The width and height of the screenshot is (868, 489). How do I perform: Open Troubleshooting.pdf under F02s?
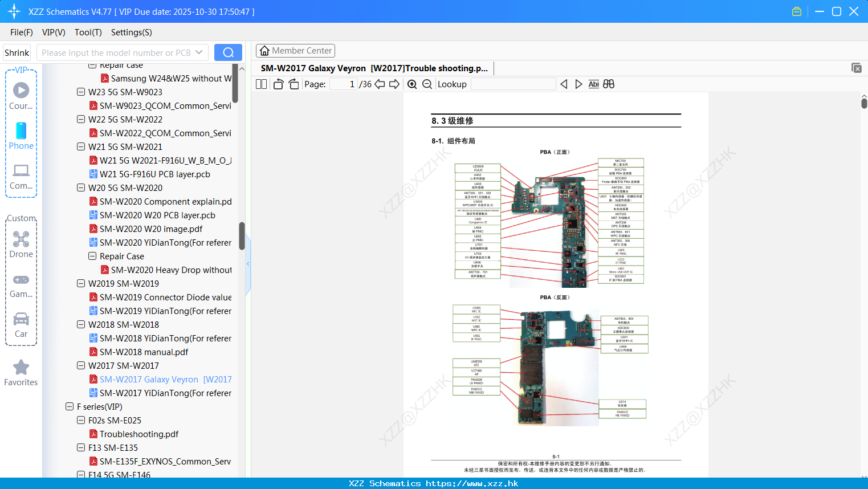point(139,434)
